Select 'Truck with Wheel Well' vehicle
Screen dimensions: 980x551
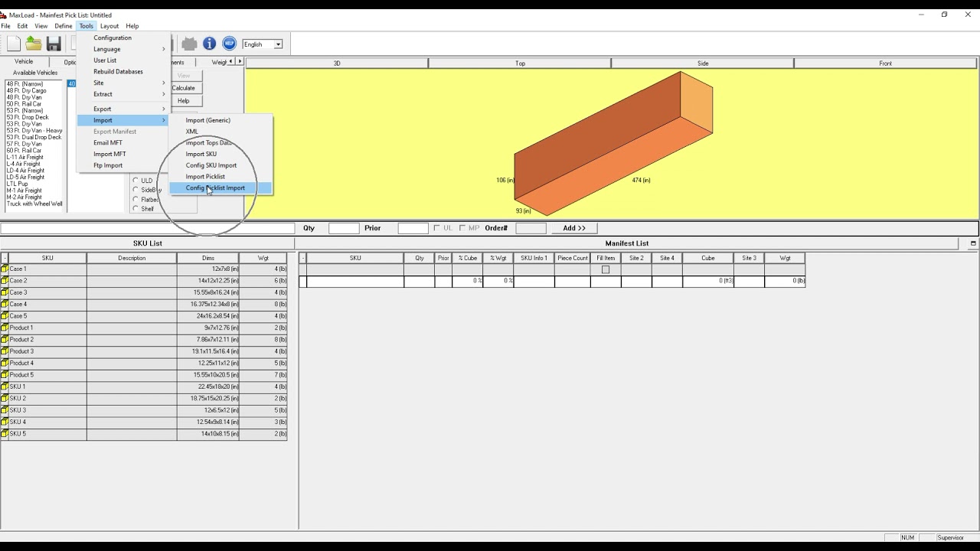click(x=34, y=204)
